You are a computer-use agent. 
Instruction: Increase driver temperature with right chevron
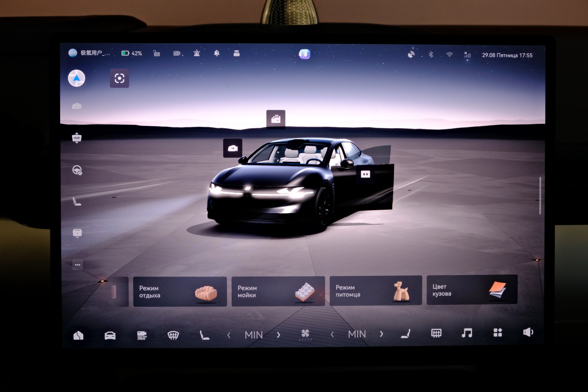pyautogui.click(x=278, y=335)
